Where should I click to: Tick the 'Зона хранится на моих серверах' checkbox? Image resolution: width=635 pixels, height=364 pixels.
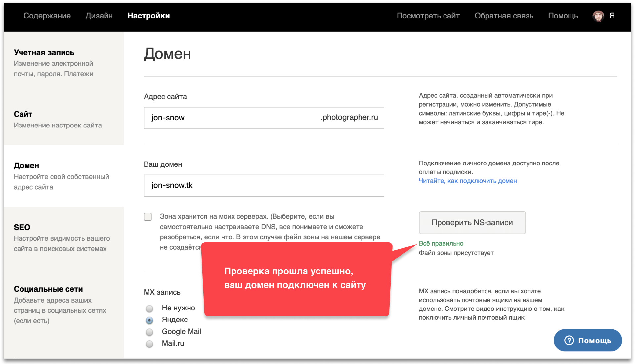148,217
